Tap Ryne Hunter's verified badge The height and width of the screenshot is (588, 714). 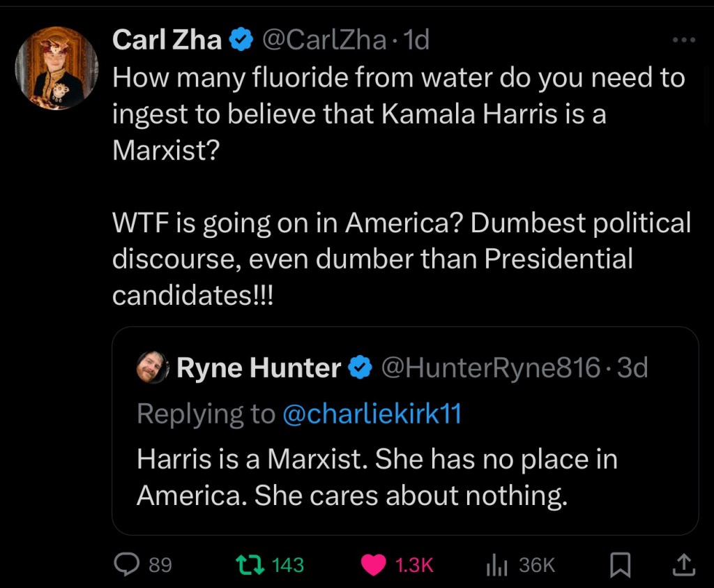pyautogui.click(x=360, y=368)
